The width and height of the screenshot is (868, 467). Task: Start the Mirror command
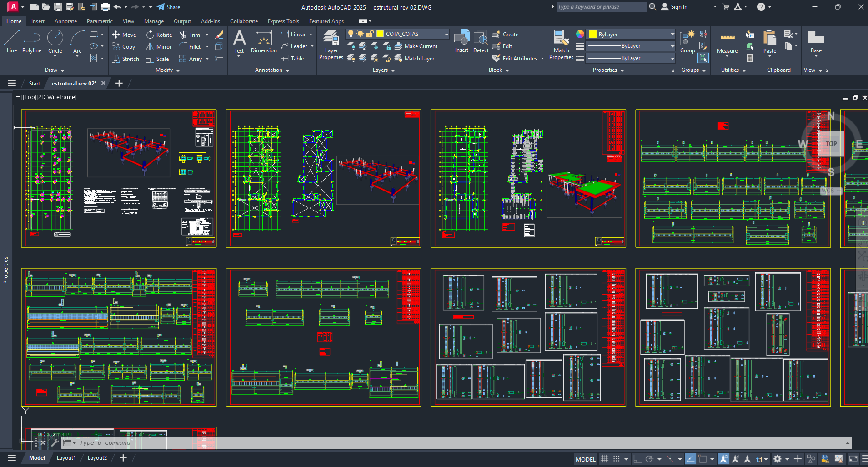pos(158,46)
